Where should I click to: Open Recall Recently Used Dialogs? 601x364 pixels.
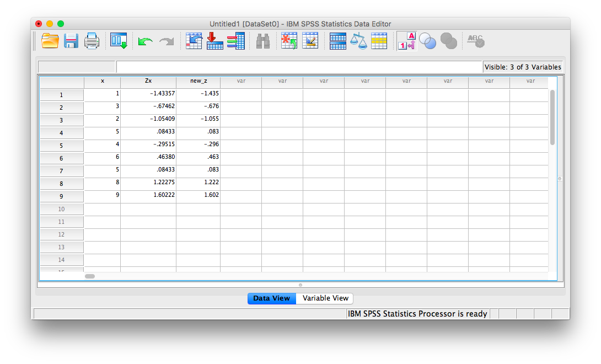click(x=119, y=41)
